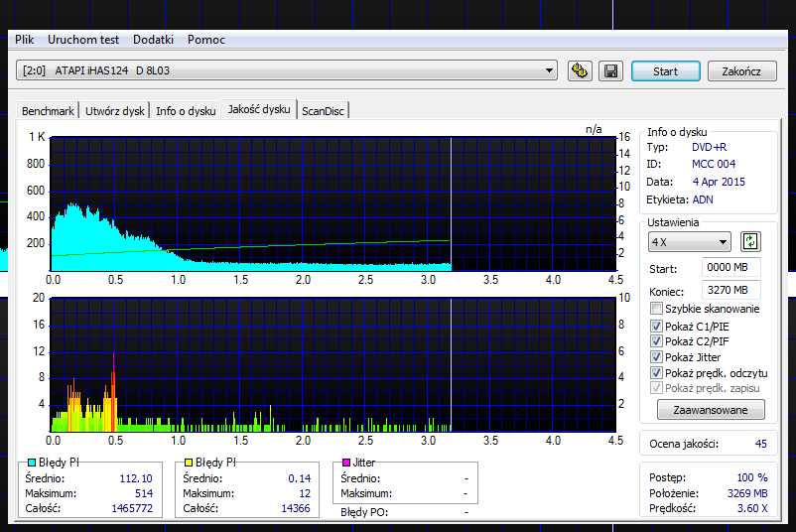Click the Ocena jakości value 45
The height and width of the screenshot is (532, 796).
(x=760, y=444)
